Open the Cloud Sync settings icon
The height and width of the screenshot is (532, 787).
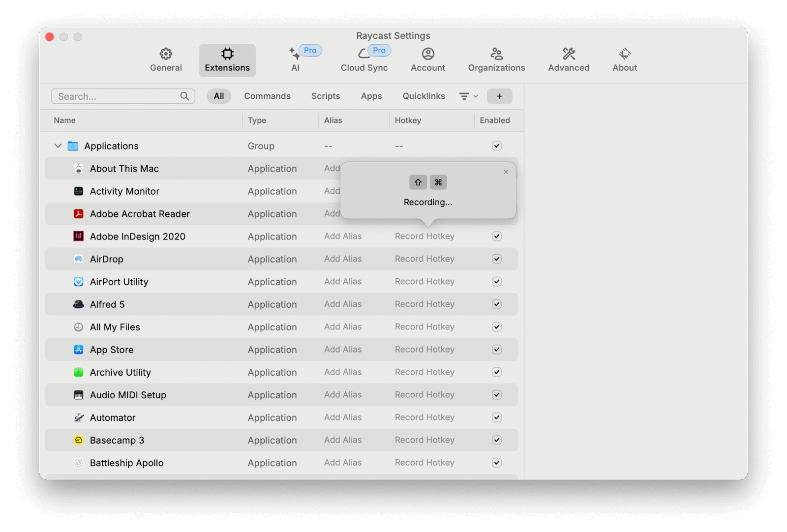(363, 54)
